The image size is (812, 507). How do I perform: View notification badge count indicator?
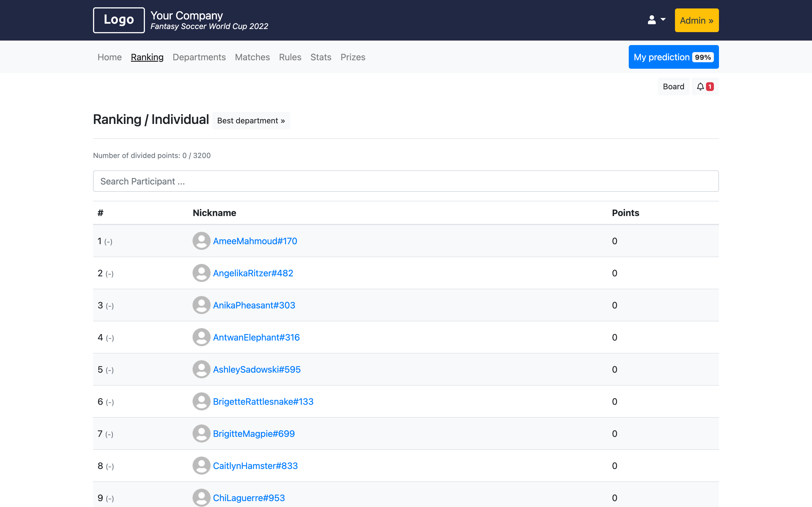(x=710, y=86)
